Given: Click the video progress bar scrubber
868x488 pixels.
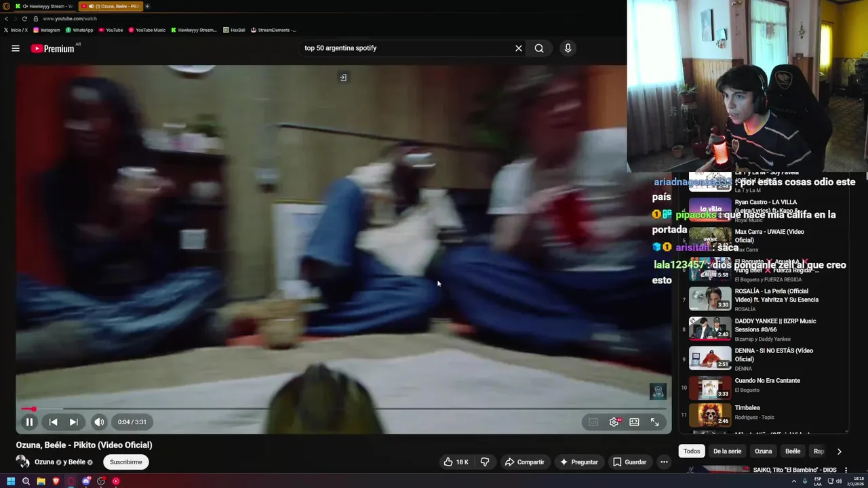Looking at the screenshot, I should (x=33, y=409).
